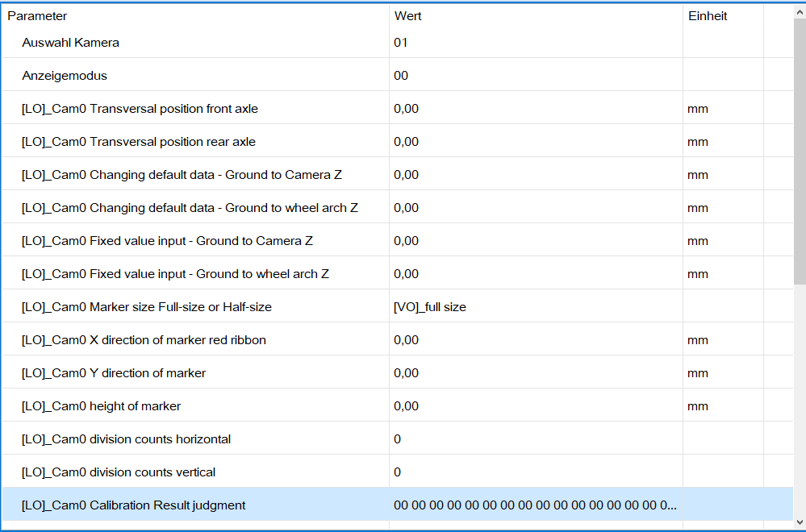Click the Anzeigemodus value 00
This screenshot has width=806, height=532.
(x=401, y=76)
